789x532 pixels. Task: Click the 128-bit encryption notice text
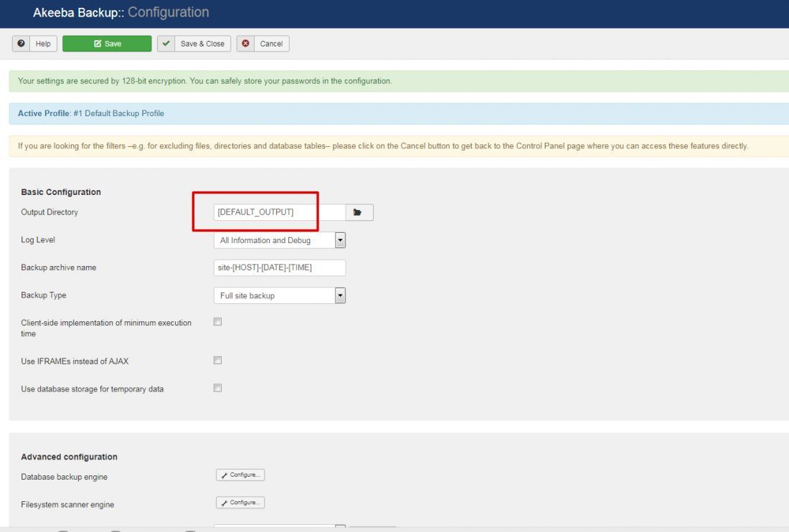pos(205,81)
